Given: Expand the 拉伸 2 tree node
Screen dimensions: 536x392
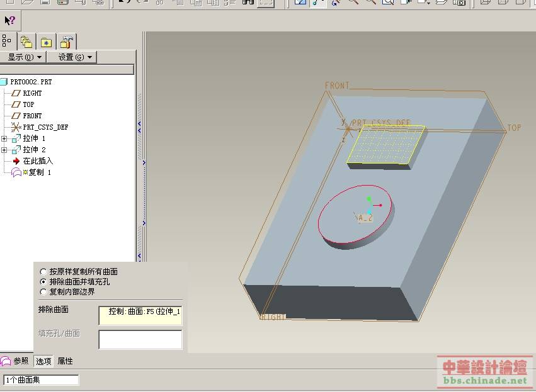Looking at the screenshot, I should tap(4, 150).
